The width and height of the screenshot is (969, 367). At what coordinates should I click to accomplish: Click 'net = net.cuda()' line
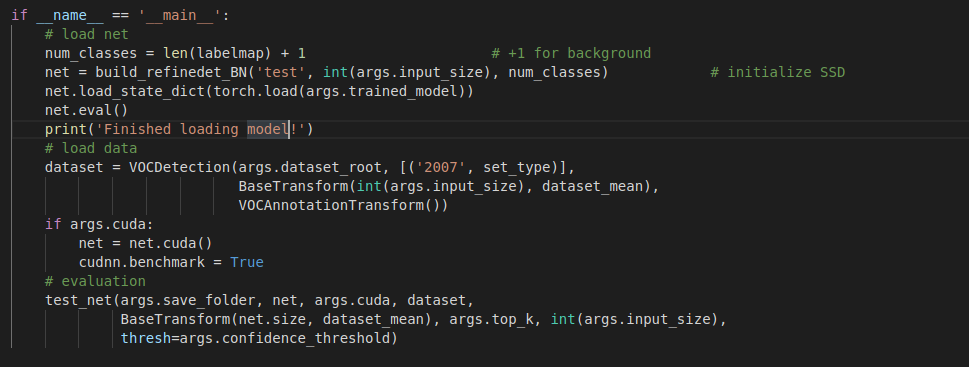point(146,243)
